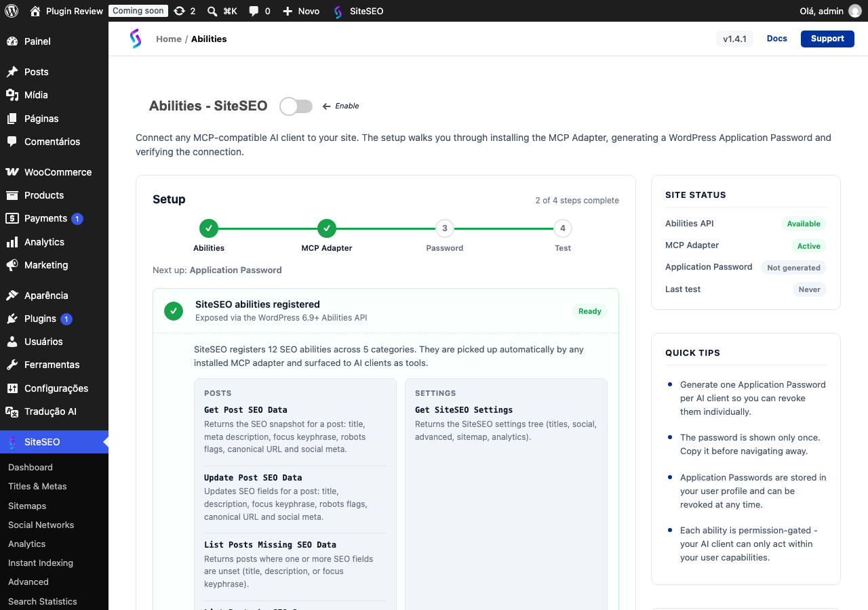The image size is (868, 610).
Task: Click the Marketing megaphone icon
Action: 12,265
